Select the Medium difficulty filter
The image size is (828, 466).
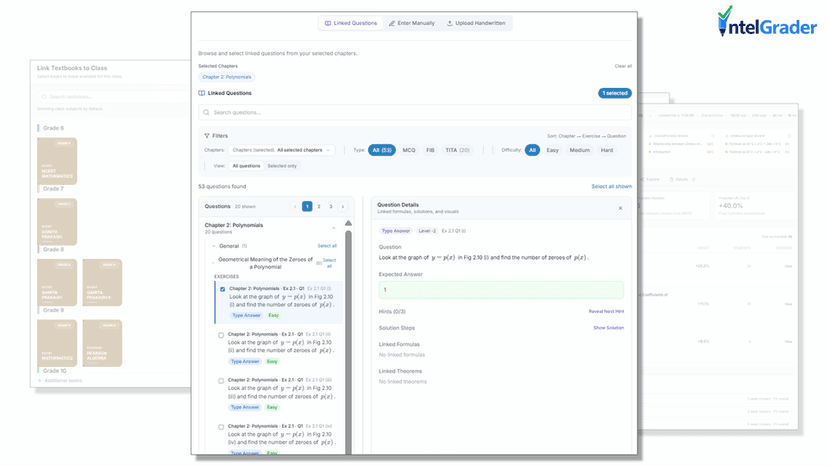[x=579, y=150]
